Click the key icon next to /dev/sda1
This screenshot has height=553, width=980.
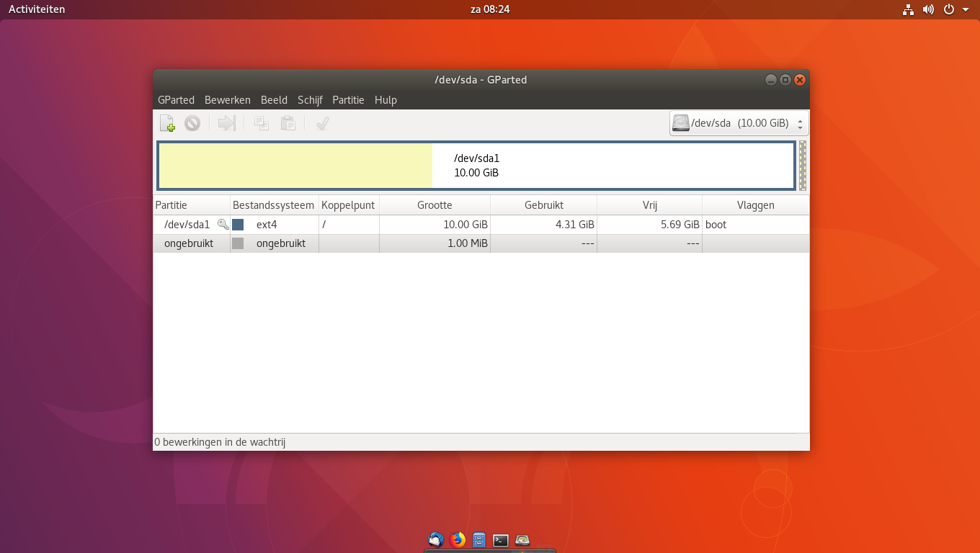point(223,225)
